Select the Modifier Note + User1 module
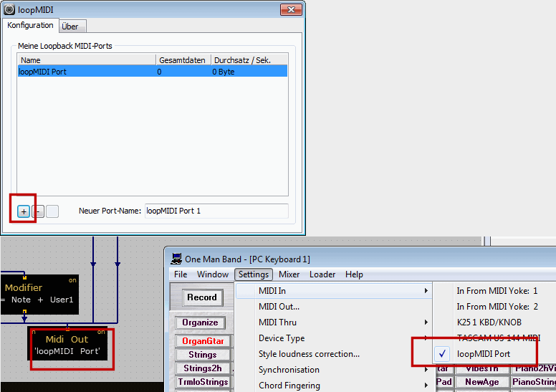Image resolution: width=556 pixels, height=392 pixels. tap(39, 295)
